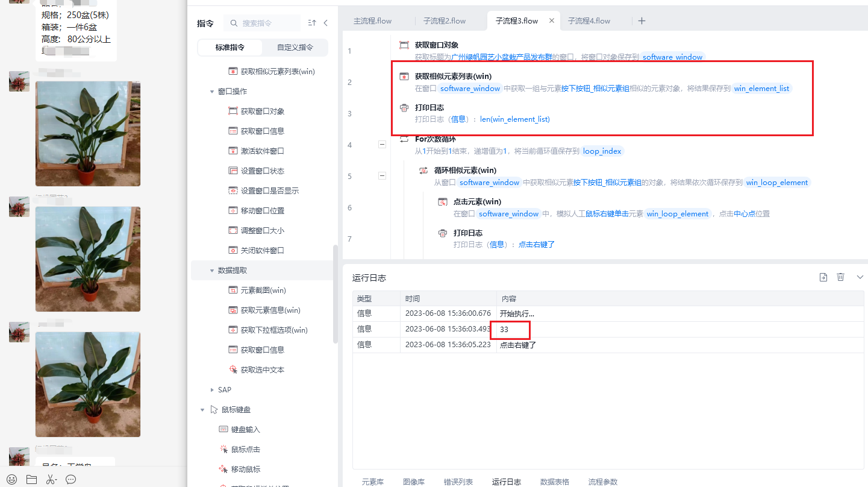This screenshot has height=487, width=868.
Task: Choose the 元素截图(win) instruction
Action: [257, 290]
